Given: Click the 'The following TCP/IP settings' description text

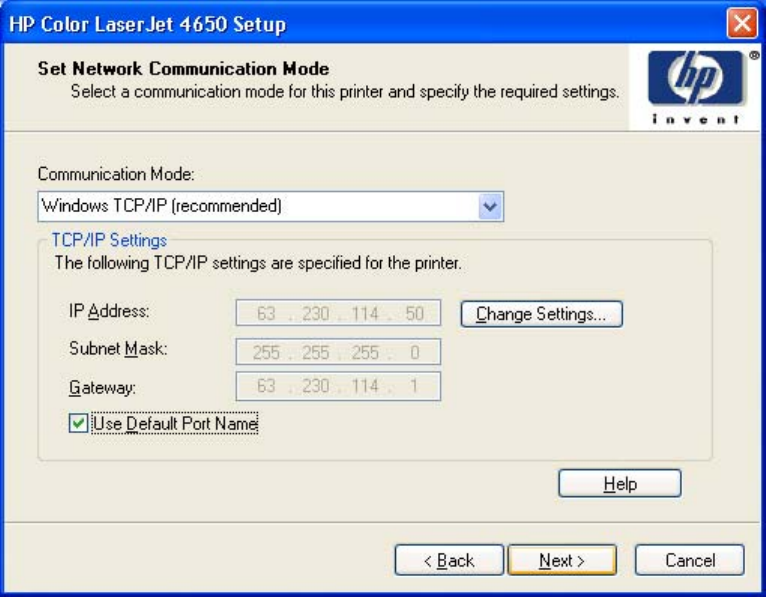Looking at the screenshot, I should [x=258, y=263].
